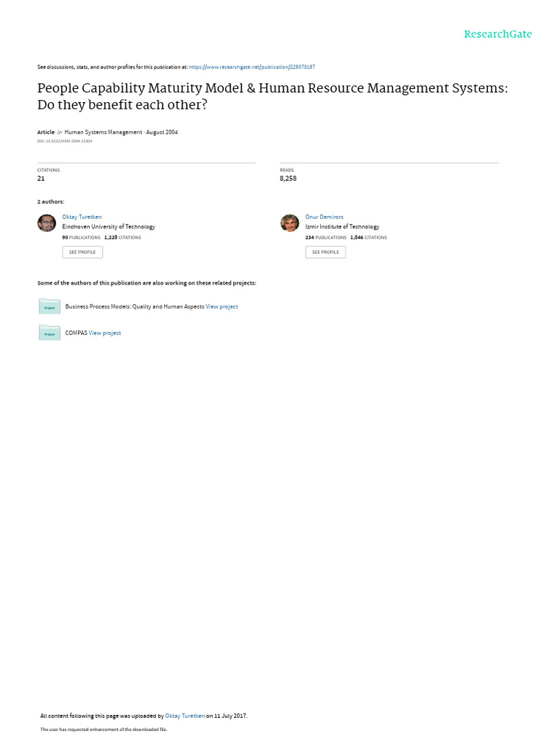Click the citations count 21
This screenshot has width=560, height=747.
(41, 179)
